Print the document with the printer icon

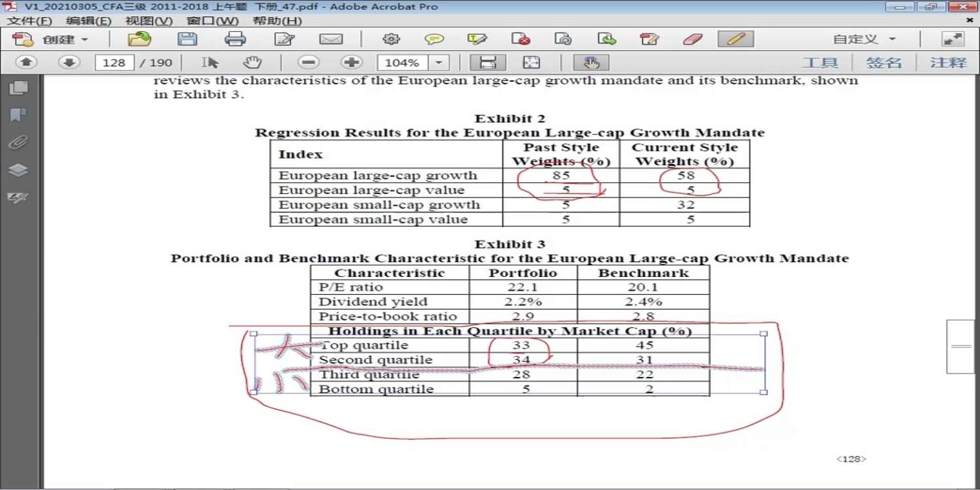235,39
